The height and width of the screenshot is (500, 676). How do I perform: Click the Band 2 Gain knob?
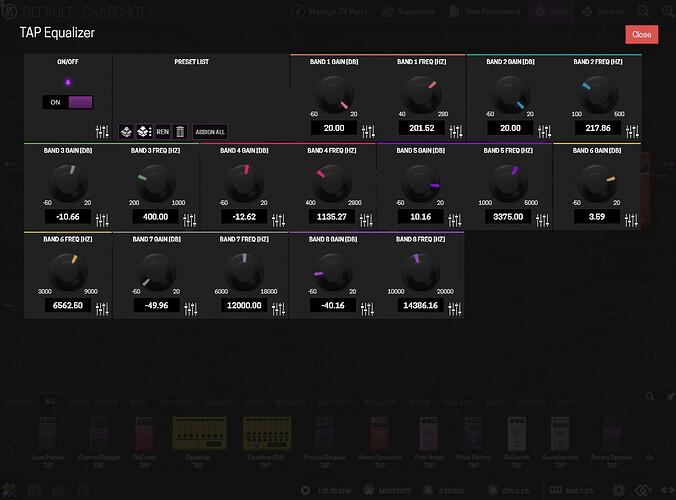pyautogui.click(x=510, y=95)
